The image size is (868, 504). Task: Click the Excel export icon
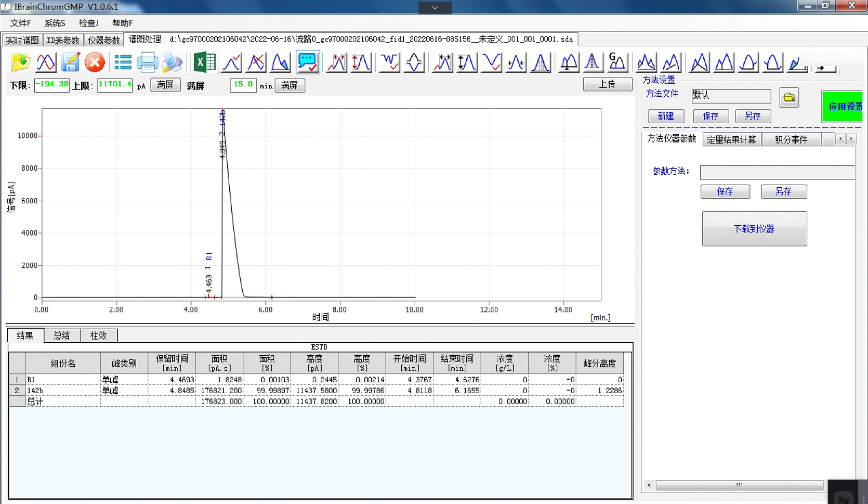(204, 62)
